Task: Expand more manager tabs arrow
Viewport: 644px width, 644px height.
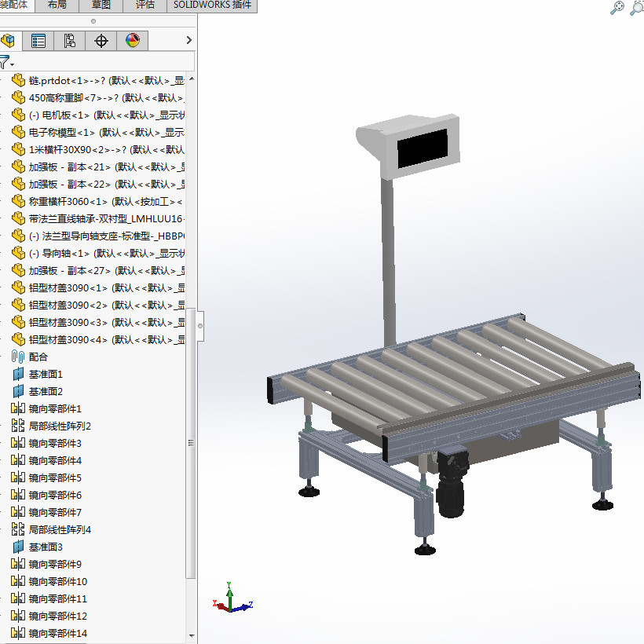Action: click(189, 40)
